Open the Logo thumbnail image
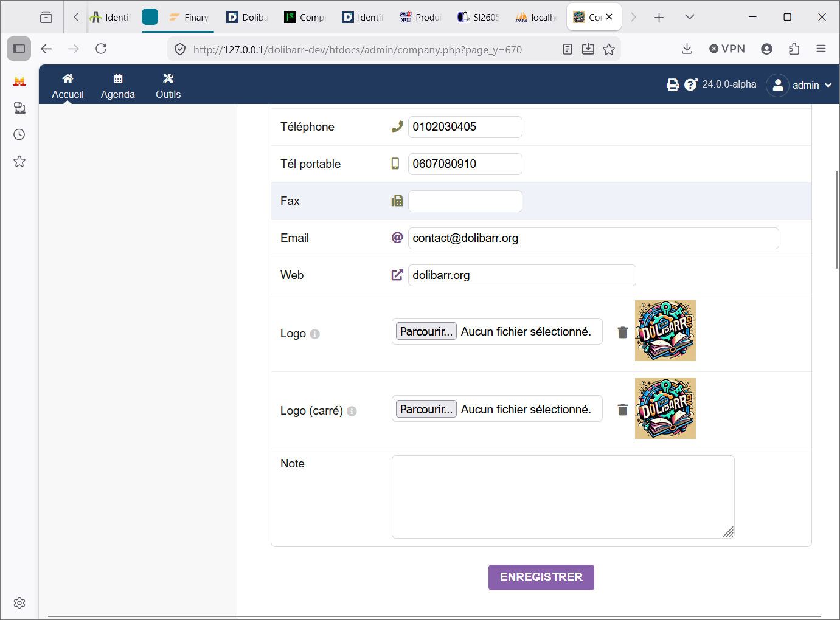 tap(665, 331)
